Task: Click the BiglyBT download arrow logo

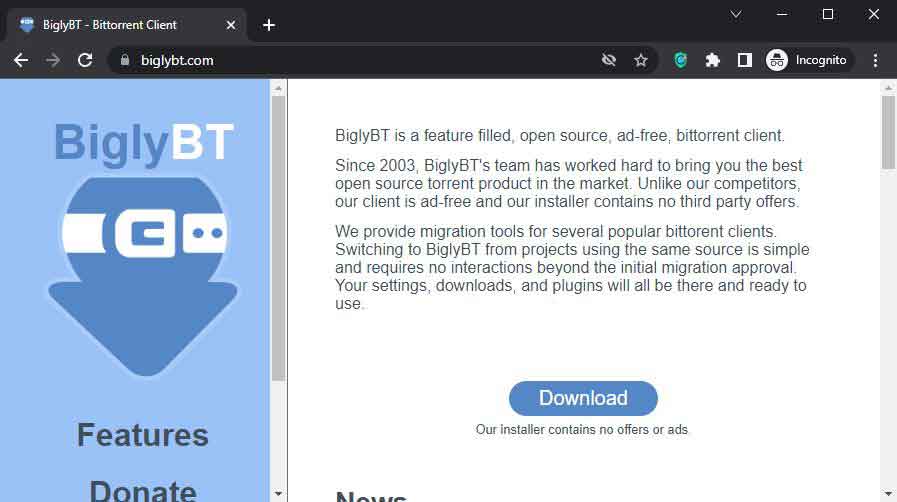Action: (x=143, y=275)
